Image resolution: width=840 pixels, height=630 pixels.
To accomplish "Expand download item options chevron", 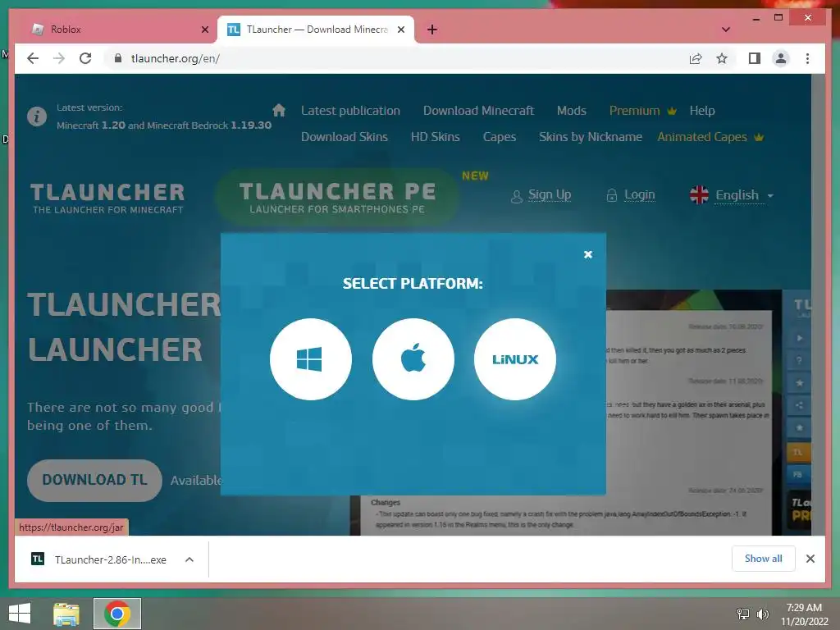I will 189,559.
